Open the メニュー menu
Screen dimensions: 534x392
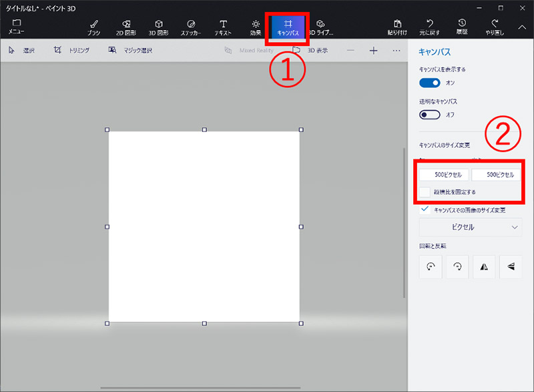(17, 27)
